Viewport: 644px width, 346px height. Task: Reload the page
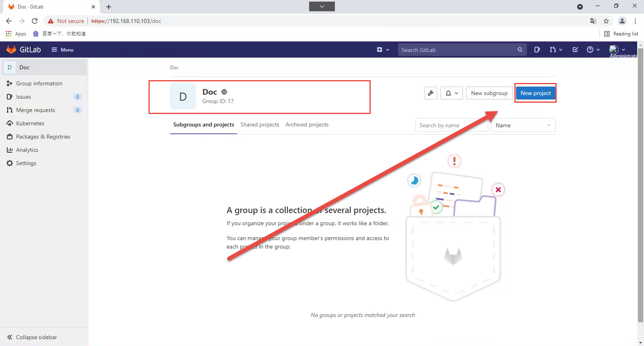pos(35,21)
